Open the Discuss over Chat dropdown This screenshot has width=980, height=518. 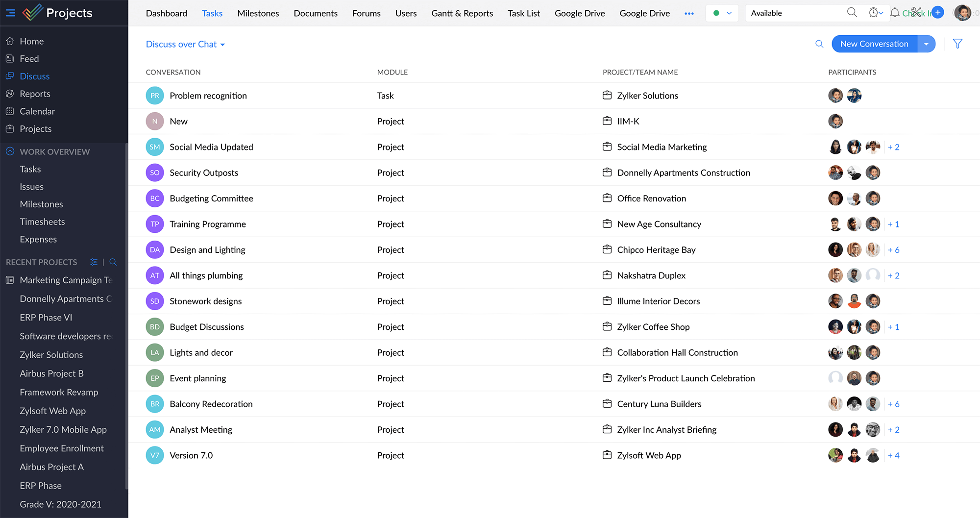(185, 44)
